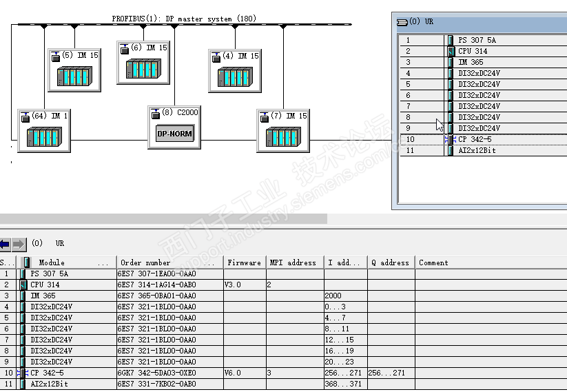Click the I address column header

(x=345, y=262)
